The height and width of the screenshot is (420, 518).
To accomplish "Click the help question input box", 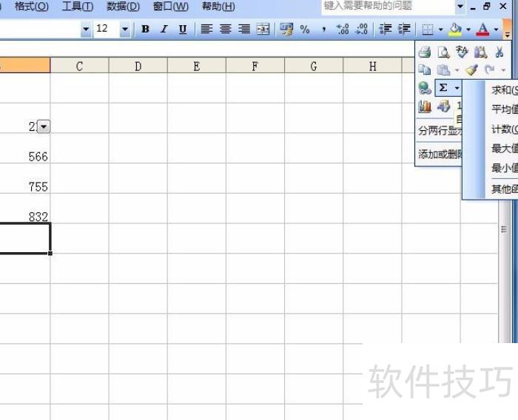I will (385, 7).
